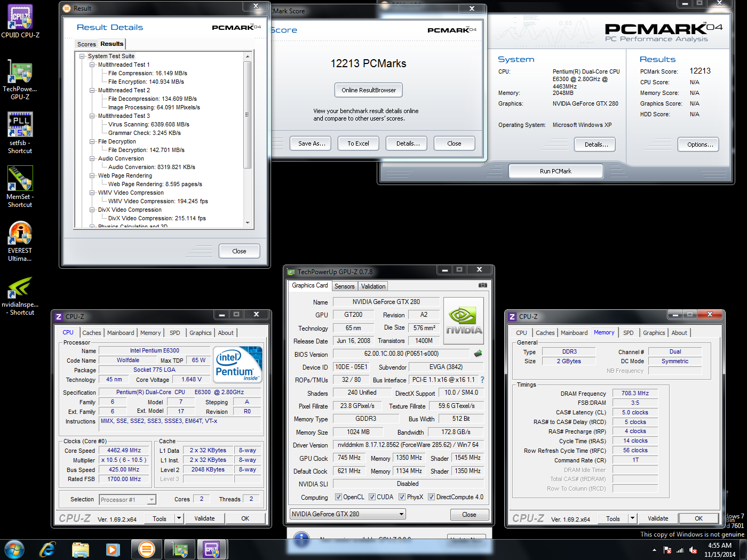
Task: Open the Processor #1 selection dropdown
Action: click(128, 500)
